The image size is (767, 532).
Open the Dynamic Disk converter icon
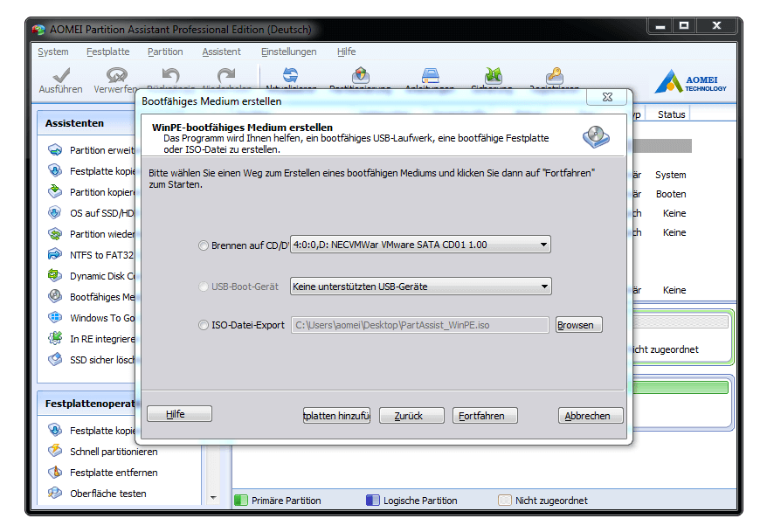(x=55, y=275)
